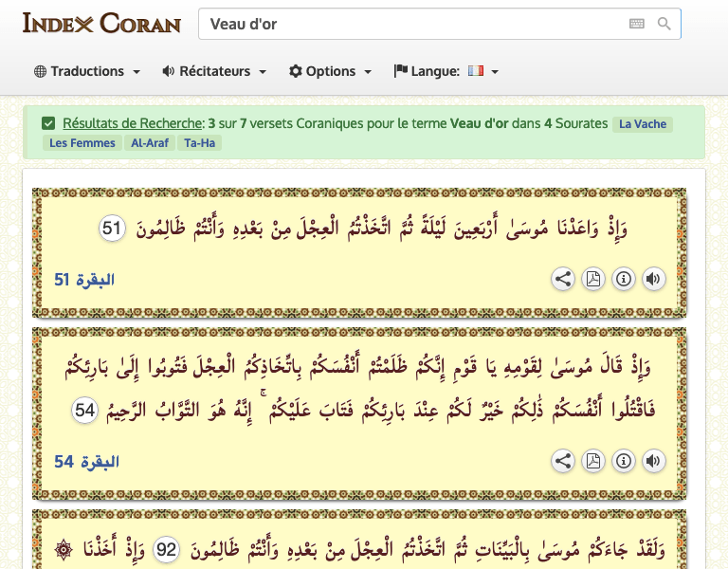Screen dimensions: 728x569
Task: Click verse number 92 circle marker
Action: coord(166,550)
